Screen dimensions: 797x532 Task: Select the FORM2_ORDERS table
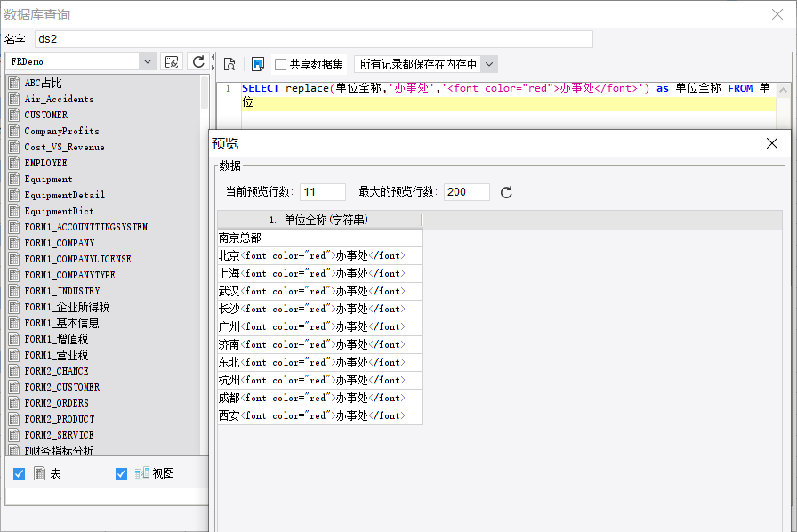[x=104, y=403]
